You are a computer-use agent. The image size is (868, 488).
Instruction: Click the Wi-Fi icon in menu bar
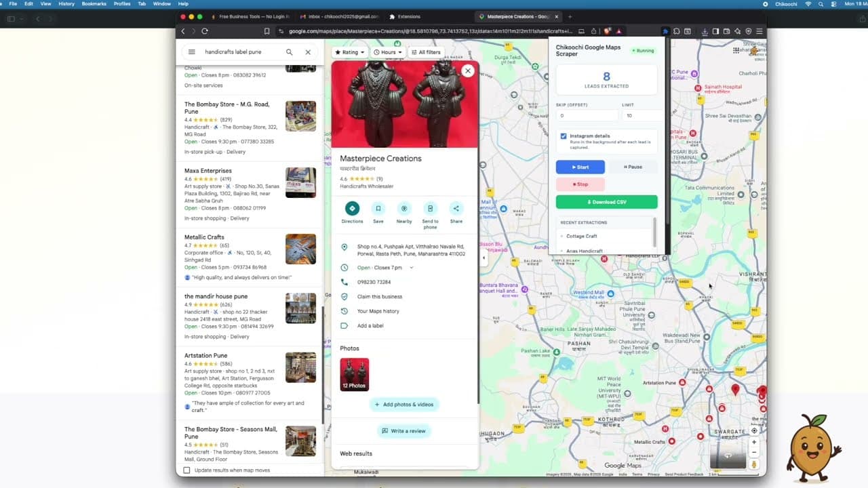tap(808, 4)
